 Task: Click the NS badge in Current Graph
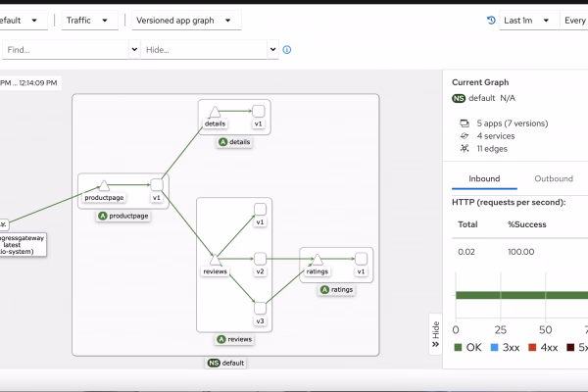click(459, 98)
